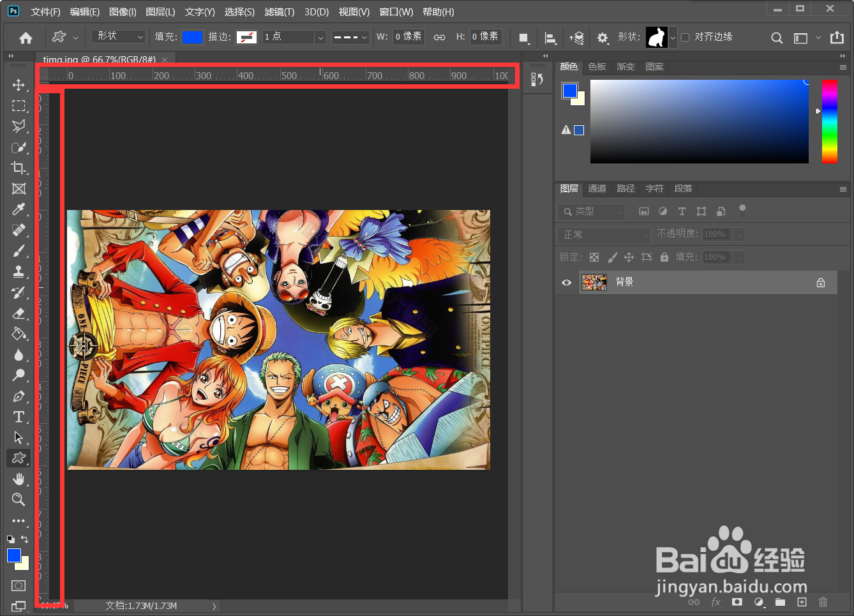Toggle Quick Mask mode
This screenshot has width=854, height=616.
[19, 585]
